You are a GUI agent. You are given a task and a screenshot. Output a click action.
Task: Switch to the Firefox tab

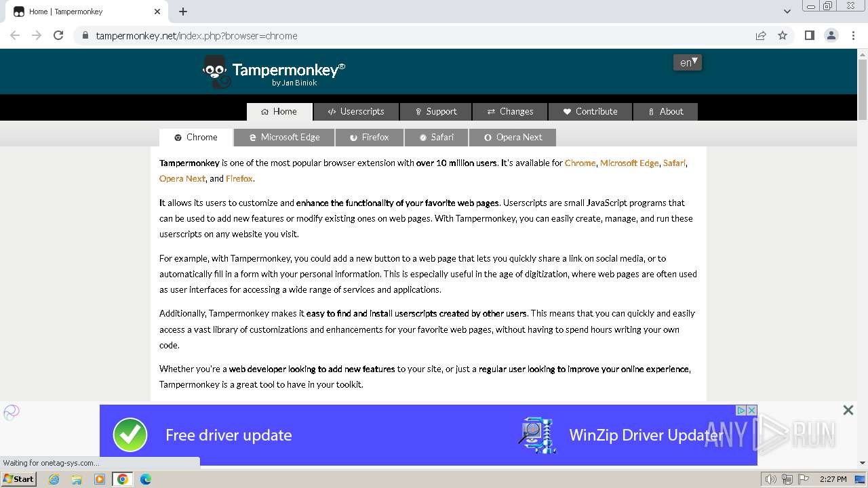coord(370,137)
